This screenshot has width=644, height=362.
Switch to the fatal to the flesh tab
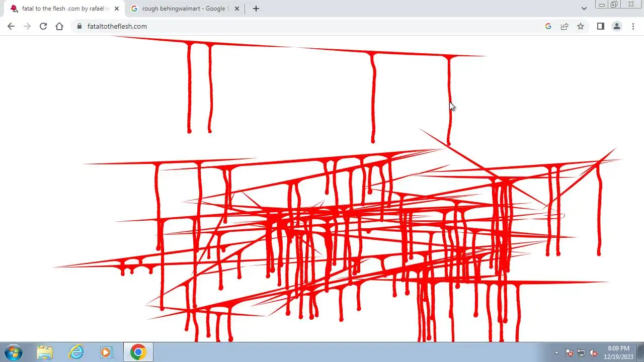tap(64, 9)
